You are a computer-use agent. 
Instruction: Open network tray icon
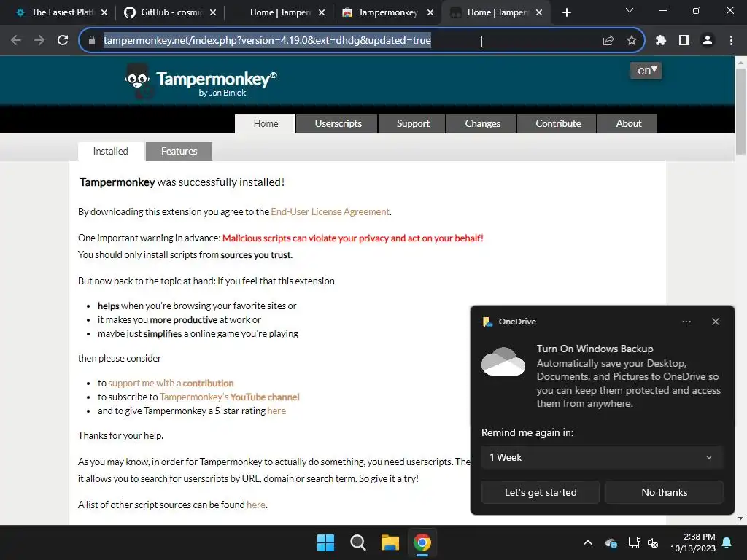634,542
